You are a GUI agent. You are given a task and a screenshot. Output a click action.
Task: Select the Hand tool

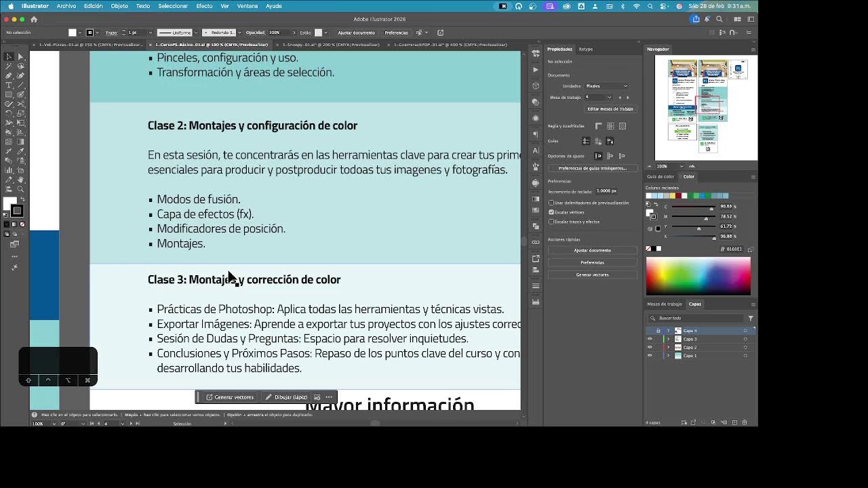pyautogui.click(x=21, y=178)
